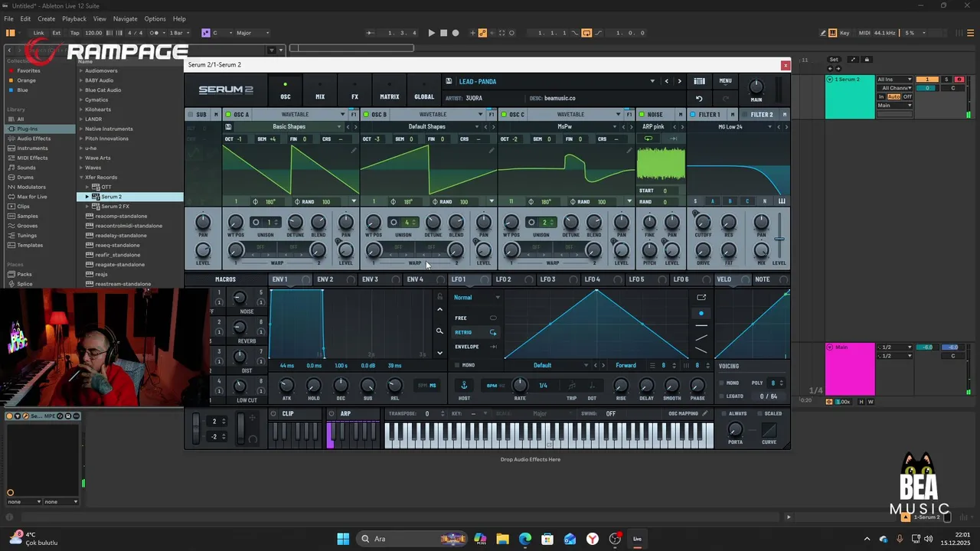980x551 pixels.
Task: Toggle OSC A enable switch
Action: pos(228,115)
